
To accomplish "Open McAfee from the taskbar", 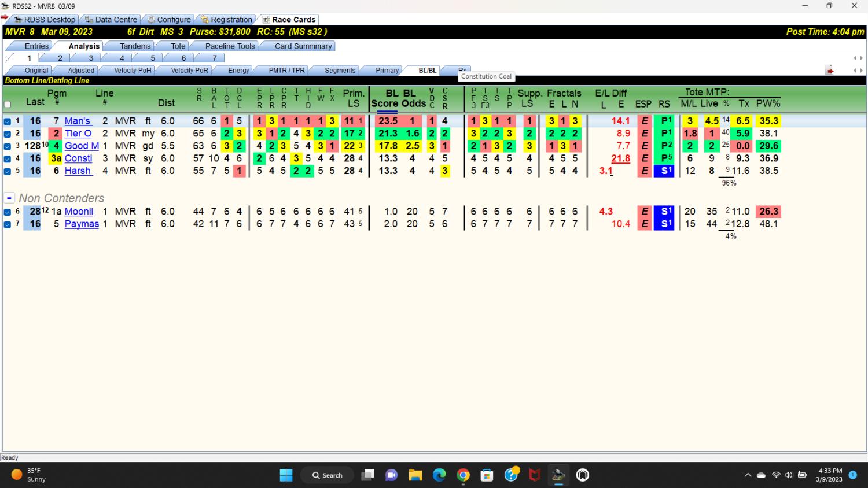I will click(x=535, y=475).
